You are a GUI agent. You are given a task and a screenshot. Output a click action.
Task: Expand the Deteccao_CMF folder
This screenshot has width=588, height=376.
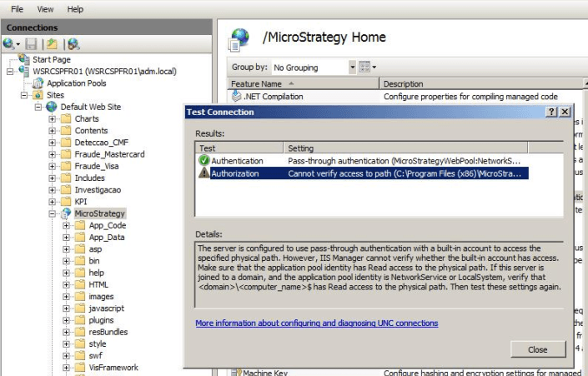[53, 143]
